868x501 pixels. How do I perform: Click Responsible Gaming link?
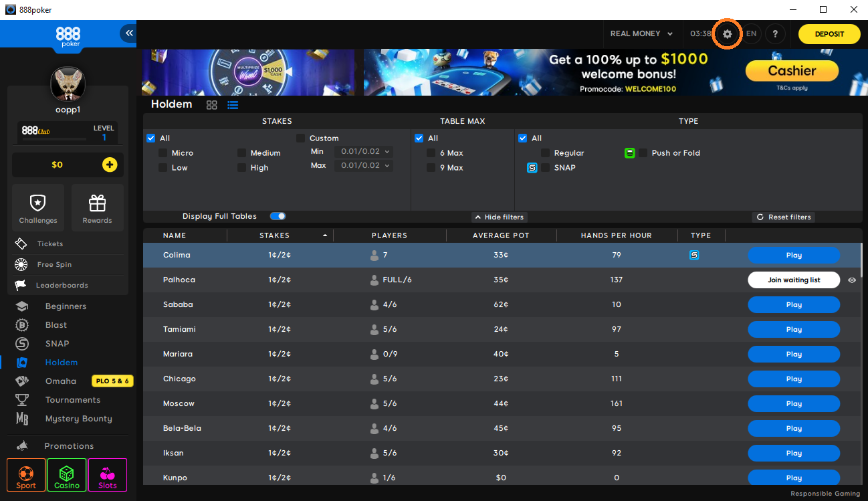click(x=825, y=494)
